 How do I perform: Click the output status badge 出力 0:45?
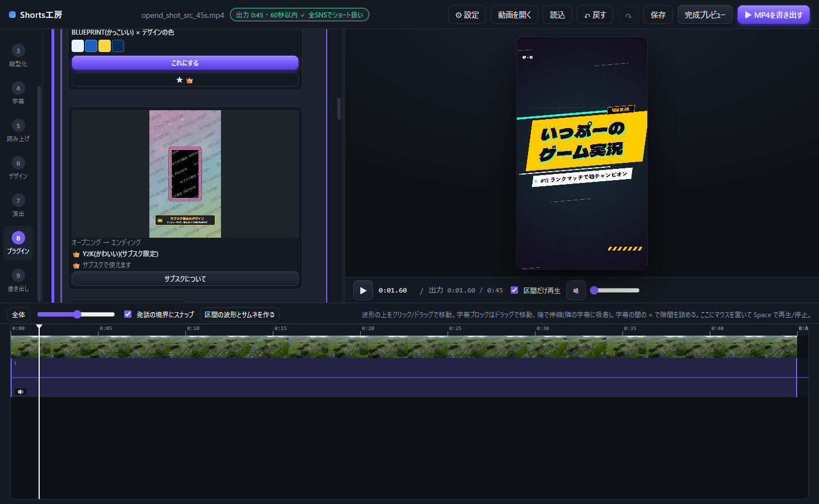(x=299, y=15)
